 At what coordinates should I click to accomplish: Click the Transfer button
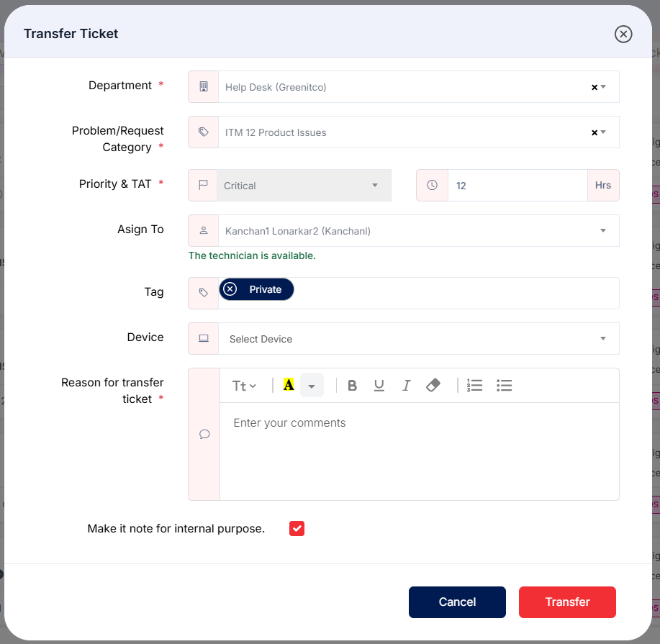point(567,602)
